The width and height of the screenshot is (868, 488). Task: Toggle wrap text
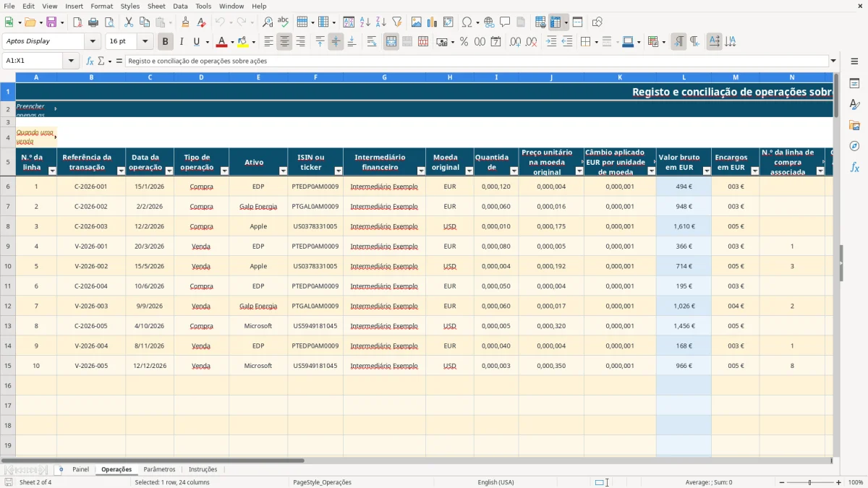372,42
